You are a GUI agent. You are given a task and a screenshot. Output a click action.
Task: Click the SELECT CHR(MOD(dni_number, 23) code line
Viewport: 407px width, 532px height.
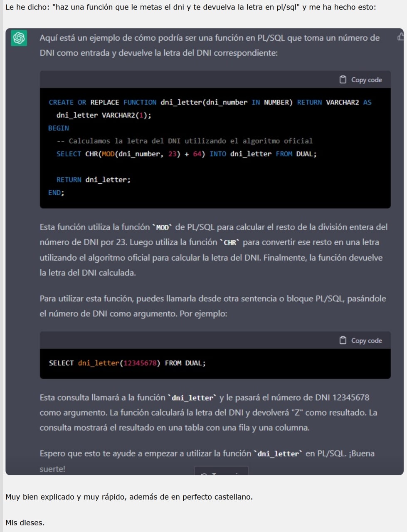coord(186,154)
